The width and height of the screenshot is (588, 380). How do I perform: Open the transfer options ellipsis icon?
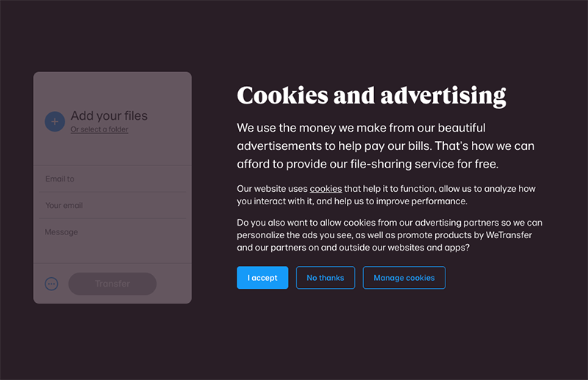click(x=51, y=284)
